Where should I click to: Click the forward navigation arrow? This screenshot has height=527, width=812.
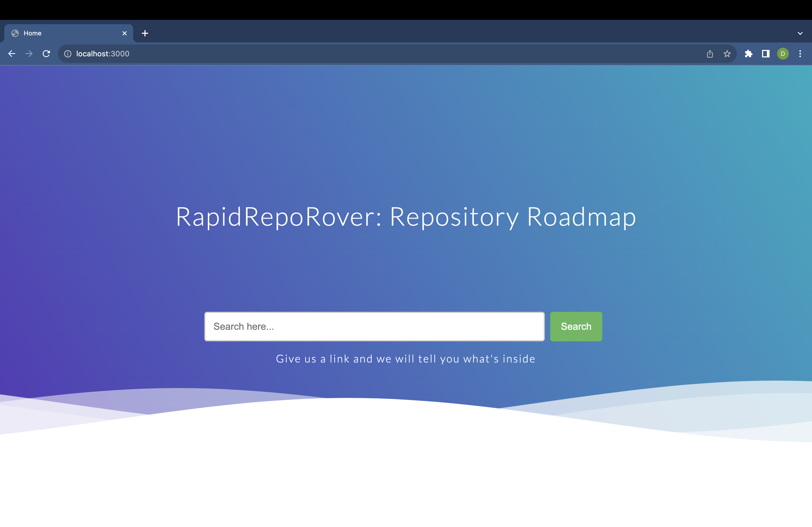click(29, 53)
